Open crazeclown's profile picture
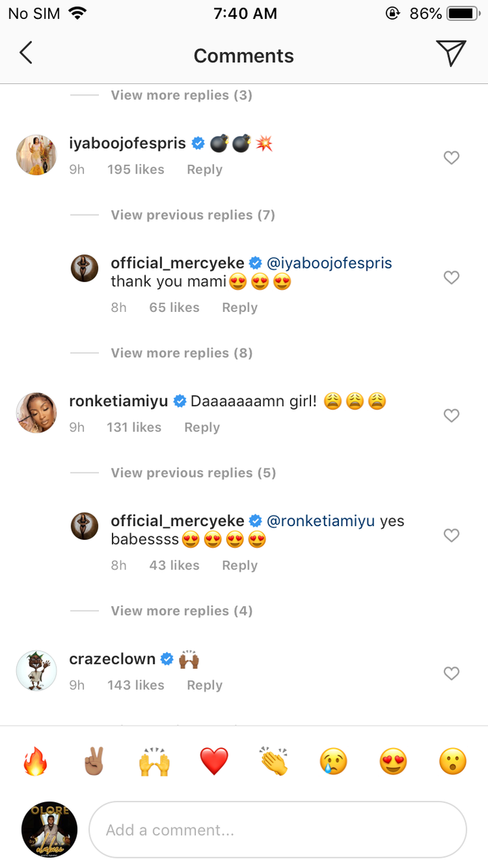Screen dimensions: 488x868 tap(36, 670)
